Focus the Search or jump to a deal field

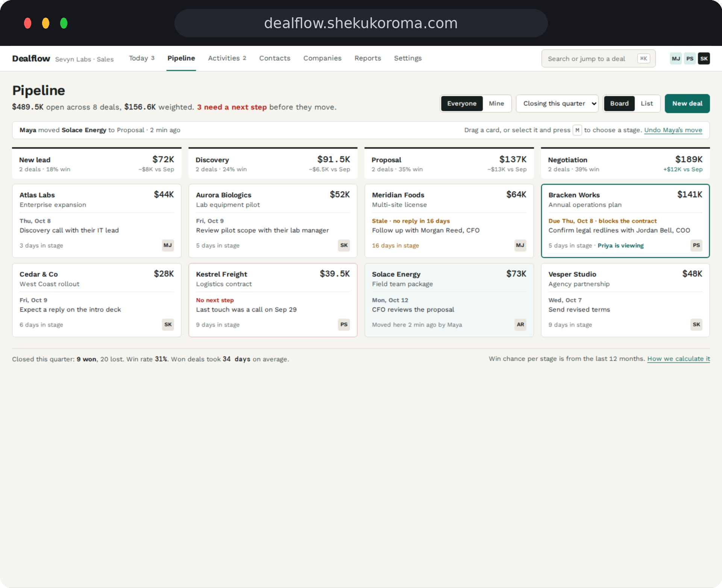click(x=598, y=58)
